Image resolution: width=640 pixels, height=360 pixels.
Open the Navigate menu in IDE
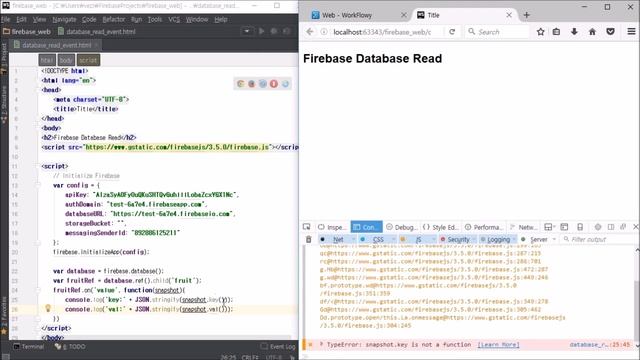(64, 19)
